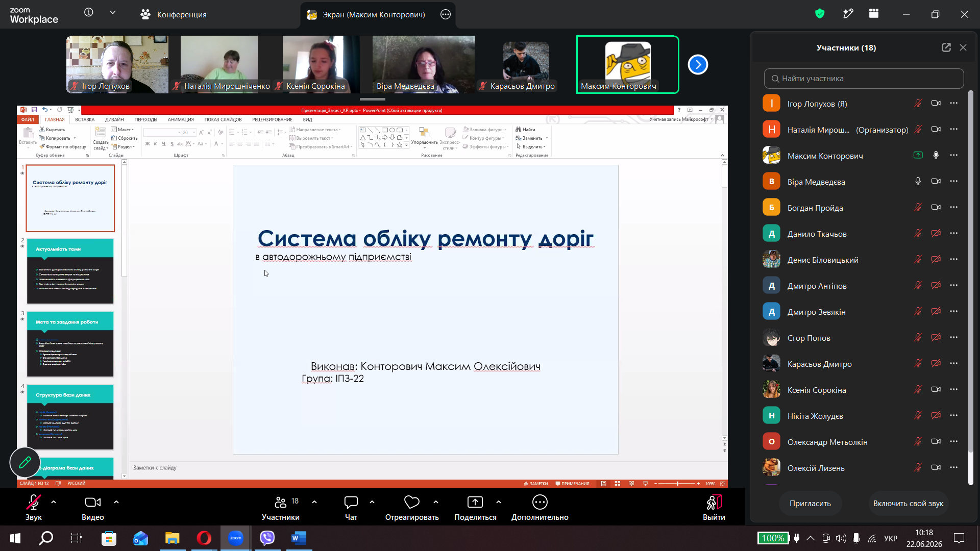Open the annotation pencil tool
980x551 pixels.
[x=25, y=462]
